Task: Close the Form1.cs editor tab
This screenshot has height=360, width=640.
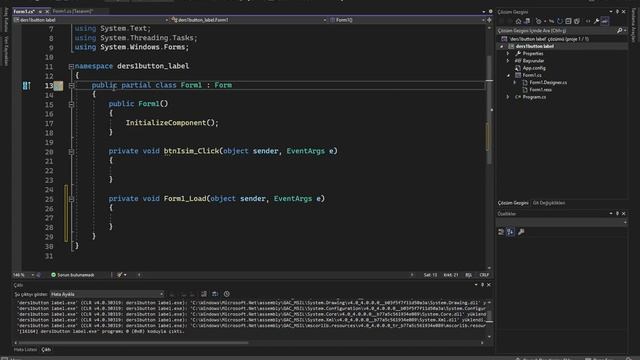Action: click(x=47, y=11)
